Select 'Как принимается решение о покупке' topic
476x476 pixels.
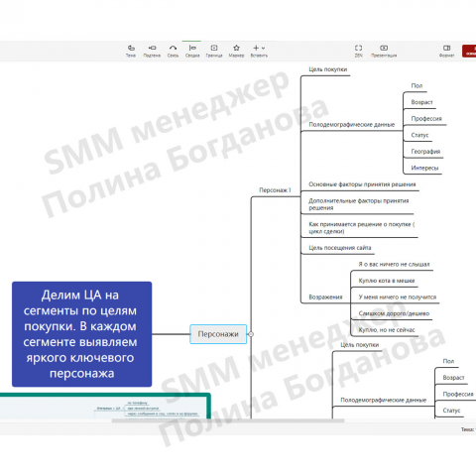click(x=362, y=228)
